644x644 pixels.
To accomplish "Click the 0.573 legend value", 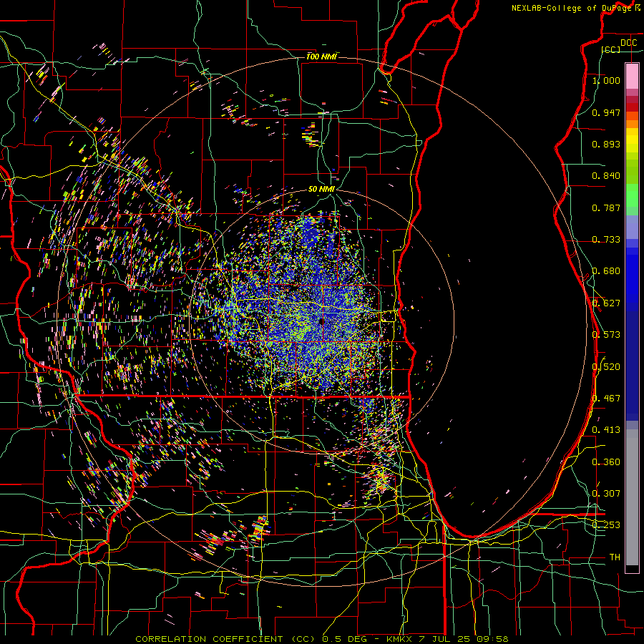I will 606,335.
